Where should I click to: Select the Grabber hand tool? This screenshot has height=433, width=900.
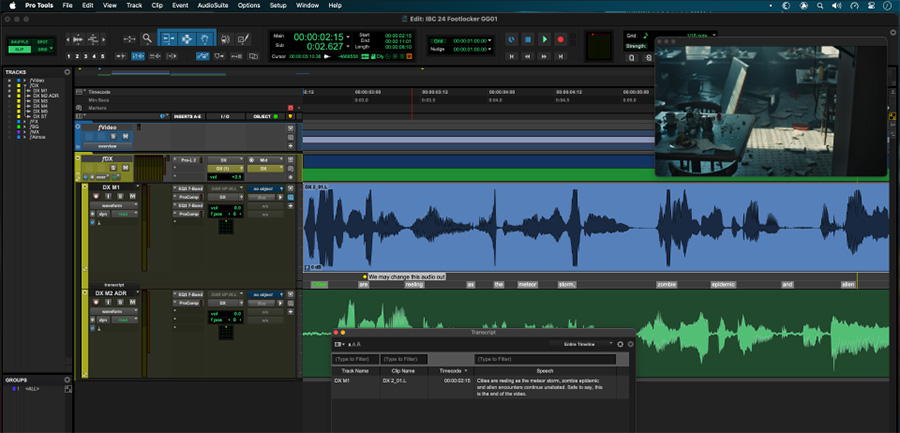(205, 38)
